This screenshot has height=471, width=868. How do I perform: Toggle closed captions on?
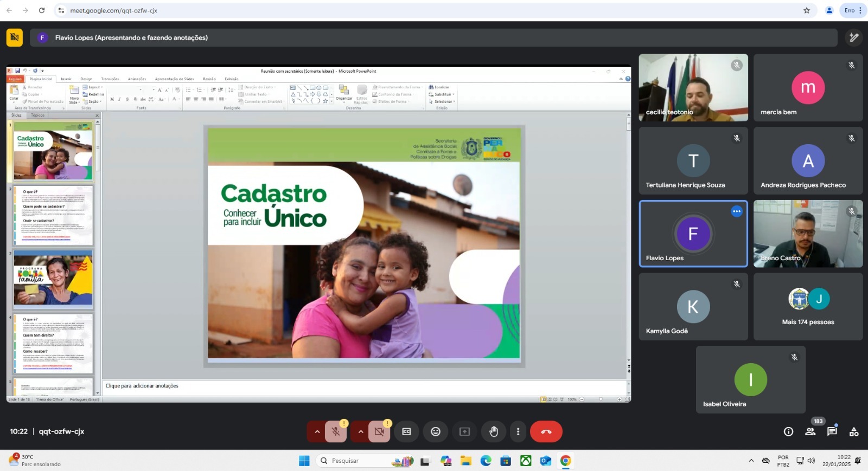[x=406, y=432]
